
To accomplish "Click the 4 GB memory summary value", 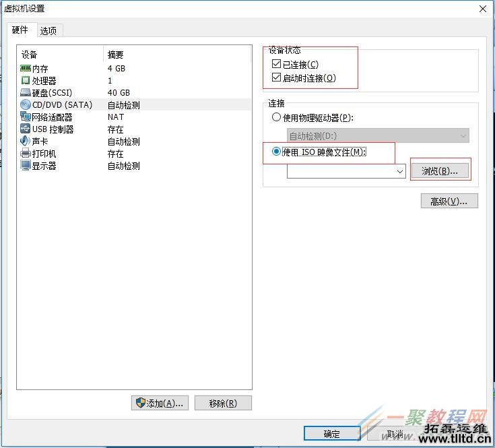I will pos(117,69).
